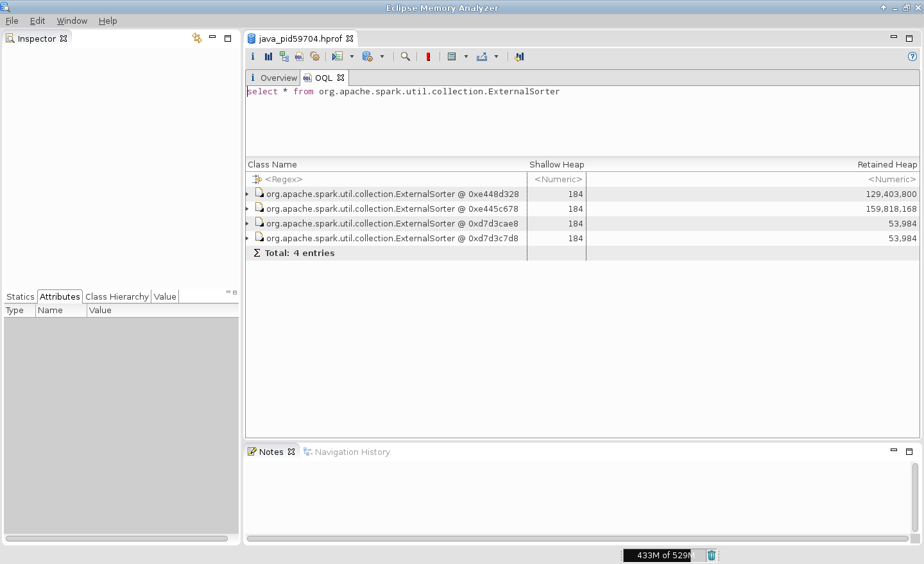Screen dimensions: 924x564
Task: Open the Dominator Tree view
Action: pos(284,56)
